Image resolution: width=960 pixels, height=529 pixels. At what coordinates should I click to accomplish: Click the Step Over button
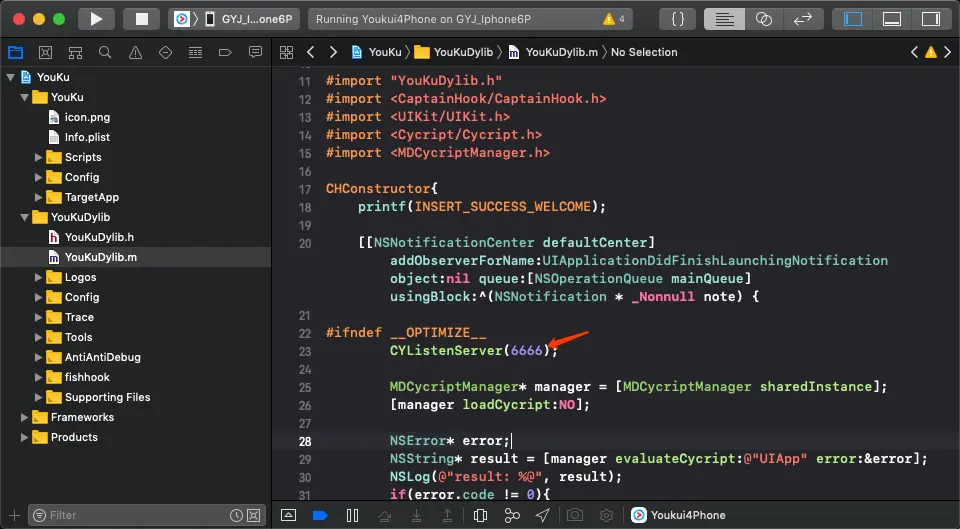[384, 516]
